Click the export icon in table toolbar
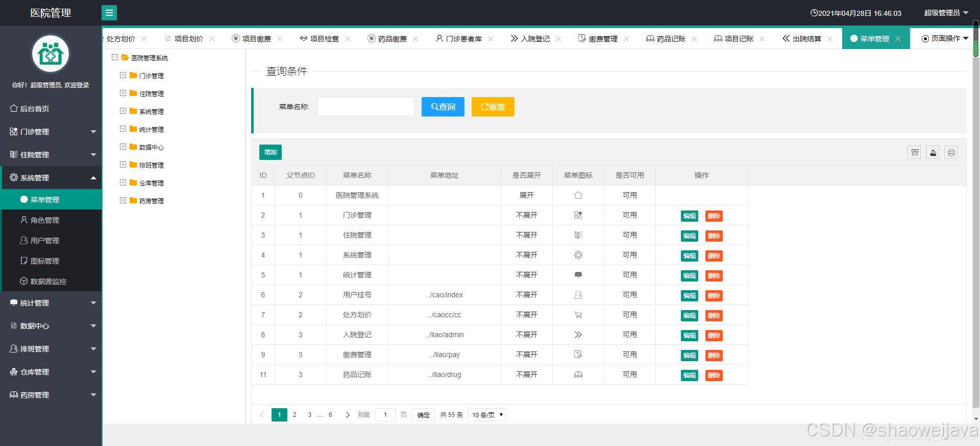The height and width of the screenshot is (446, 980). pos(933,152)
